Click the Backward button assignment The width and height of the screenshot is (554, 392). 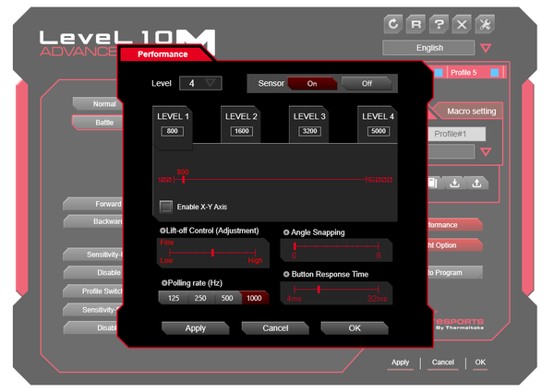(x=93, y=221)
